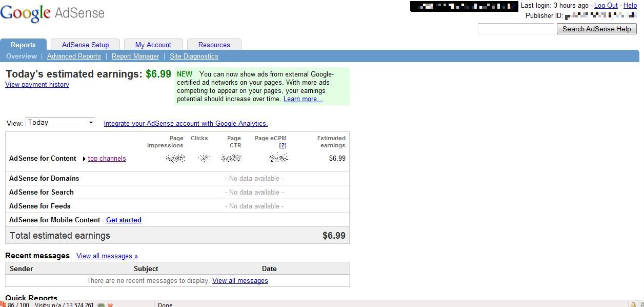Open Report Manager in the sub-navigation

tap(135, 56)
